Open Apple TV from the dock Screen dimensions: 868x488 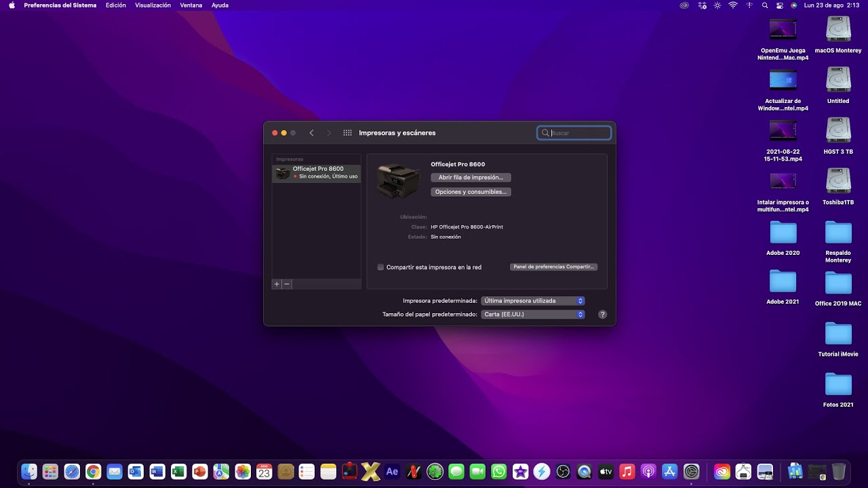pos(606,472)
